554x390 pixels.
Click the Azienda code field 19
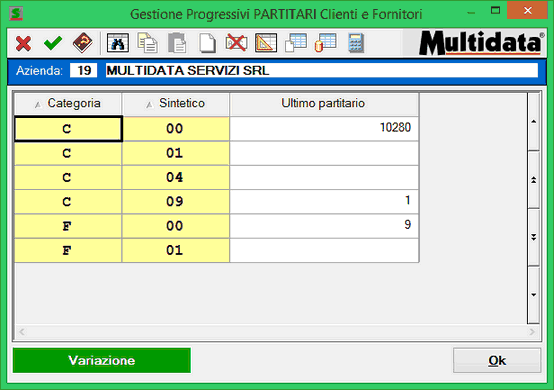tap(84, 70)
